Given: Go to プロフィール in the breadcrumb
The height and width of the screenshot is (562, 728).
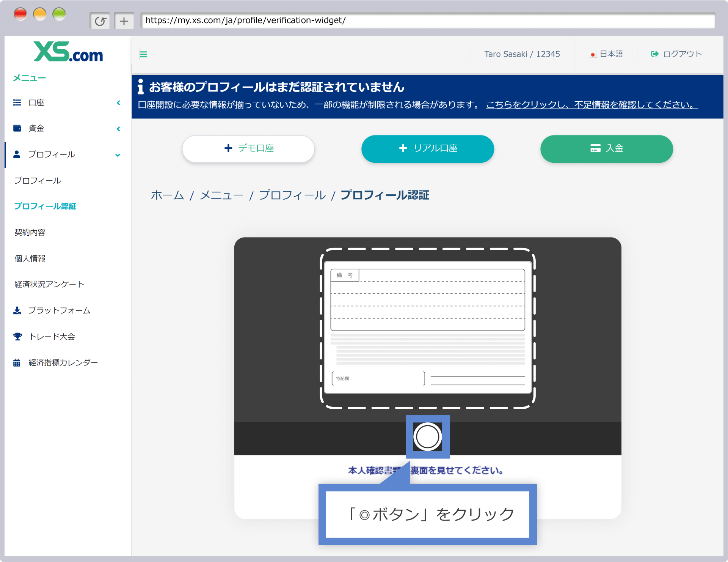Looking at the screenshot, I should click(x=292, y=195).
